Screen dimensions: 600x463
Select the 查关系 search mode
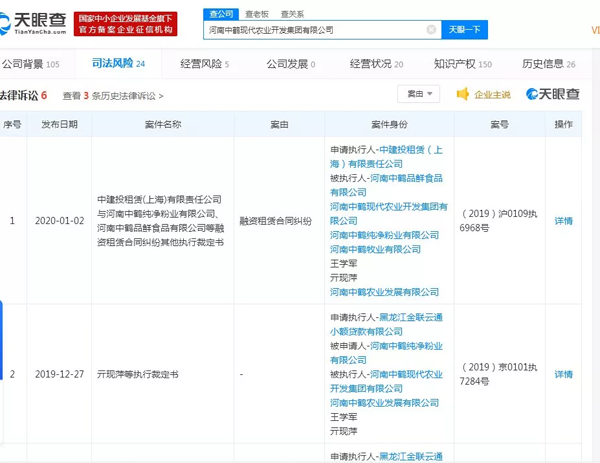(x=293, y=14)
